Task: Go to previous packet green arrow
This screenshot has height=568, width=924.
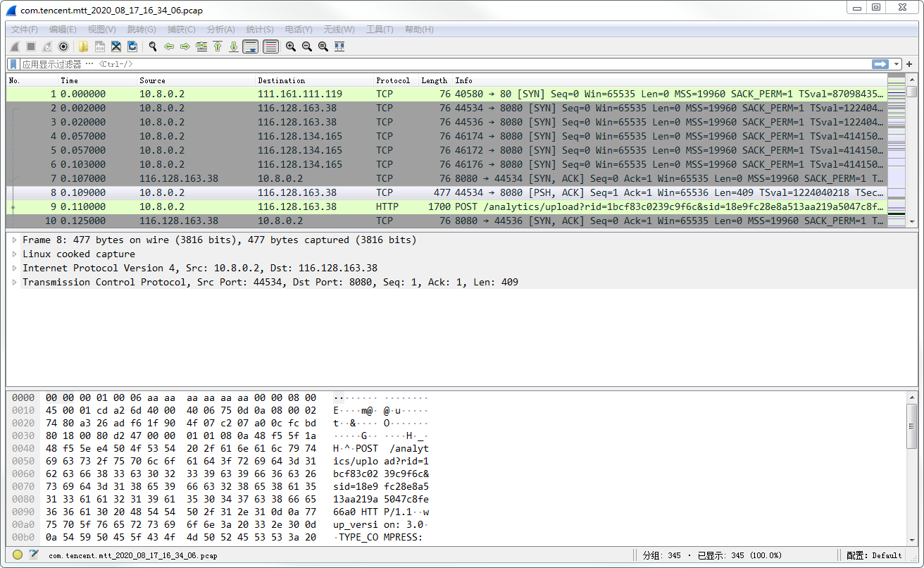Action: pyautogui.click(x=169, y=47)
